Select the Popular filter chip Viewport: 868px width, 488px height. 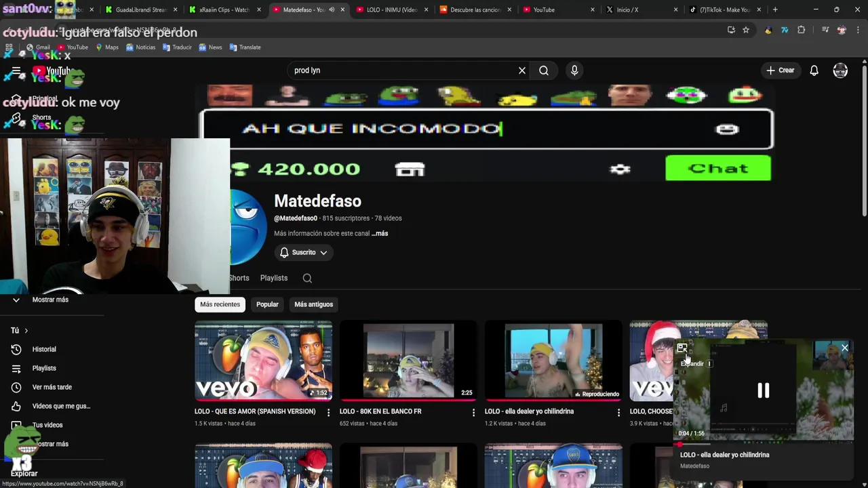[267, 304]
